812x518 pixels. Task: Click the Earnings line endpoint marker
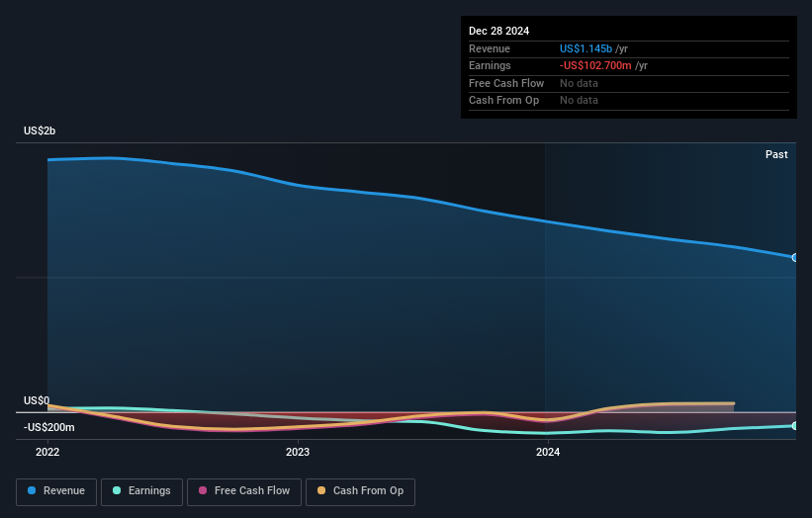point(795,426)
